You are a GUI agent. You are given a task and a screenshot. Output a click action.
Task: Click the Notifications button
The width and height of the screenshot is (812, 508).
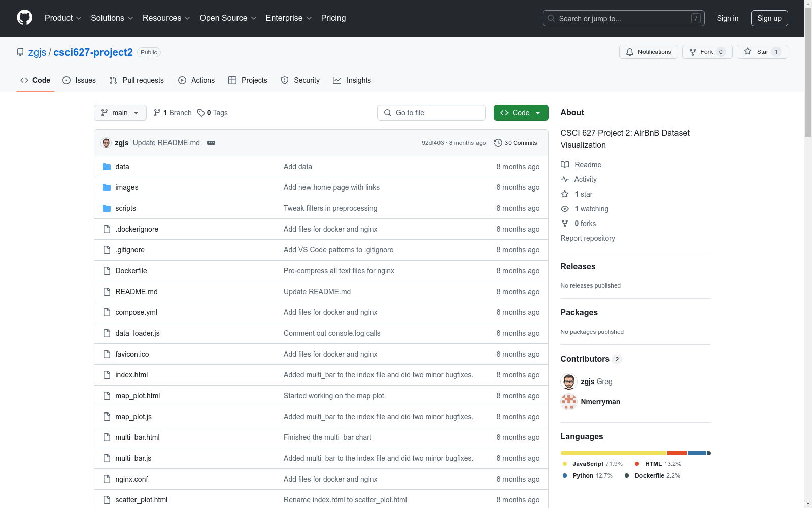649,52
